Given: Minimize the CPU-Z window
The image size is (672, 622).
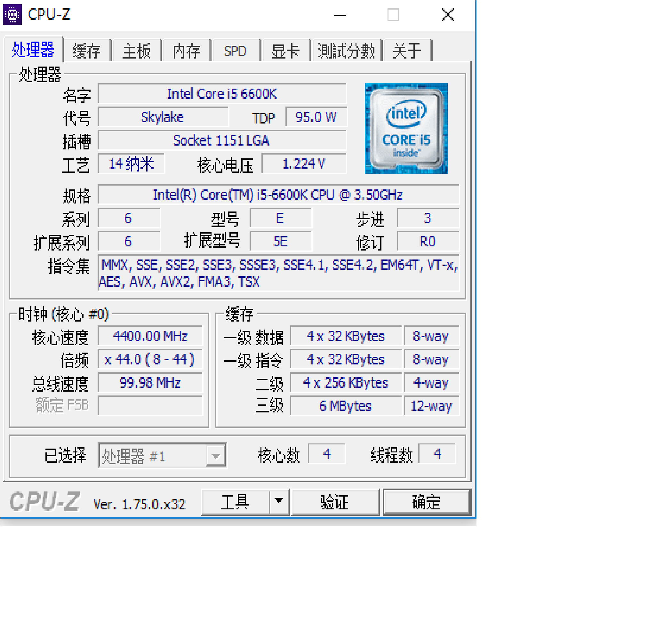Looking at the screenshot, I should pos(340,15).
